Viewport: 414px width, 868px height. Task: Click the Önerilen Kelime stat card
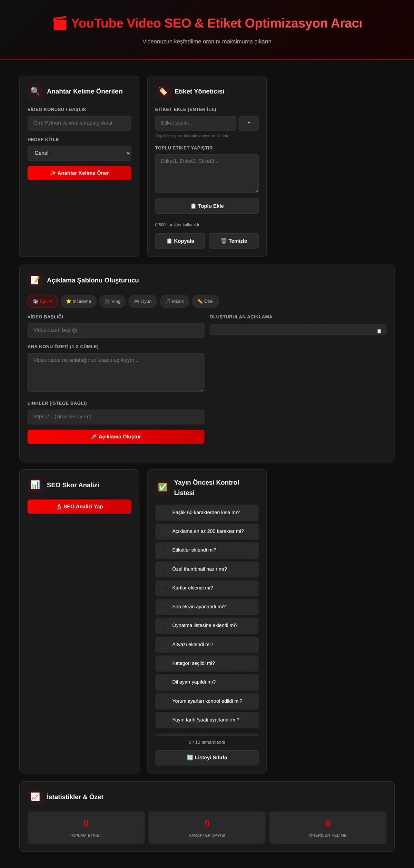click(328, 828)
